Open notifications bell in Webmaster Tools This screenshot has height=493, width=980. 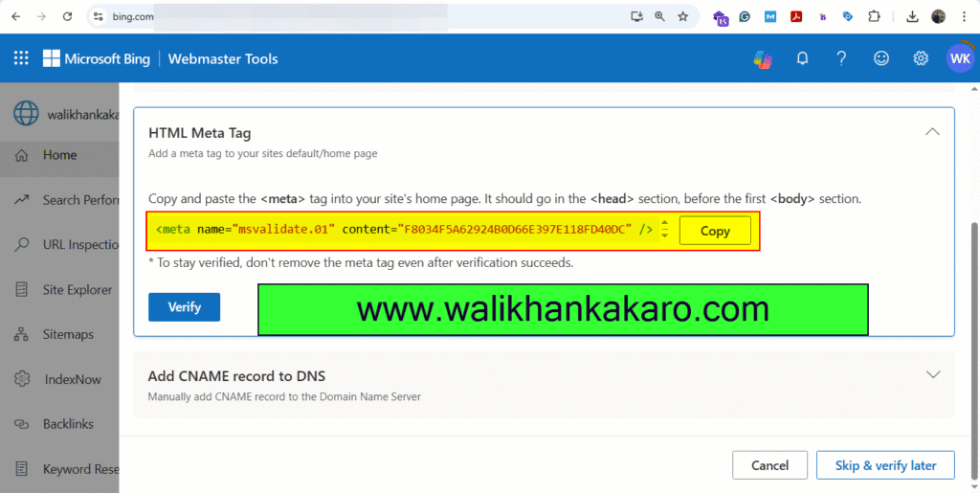tap(803, 58)
